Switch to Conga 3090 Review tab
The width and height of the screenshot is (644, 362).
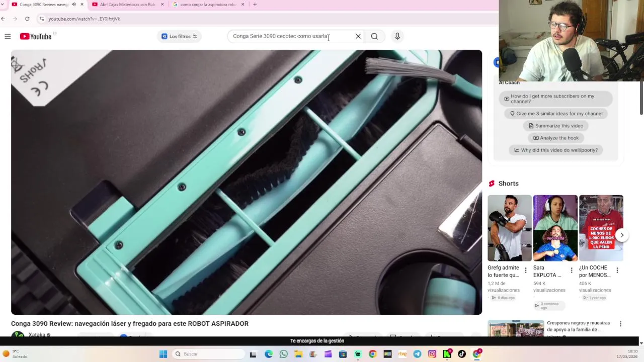pos(44,5)
